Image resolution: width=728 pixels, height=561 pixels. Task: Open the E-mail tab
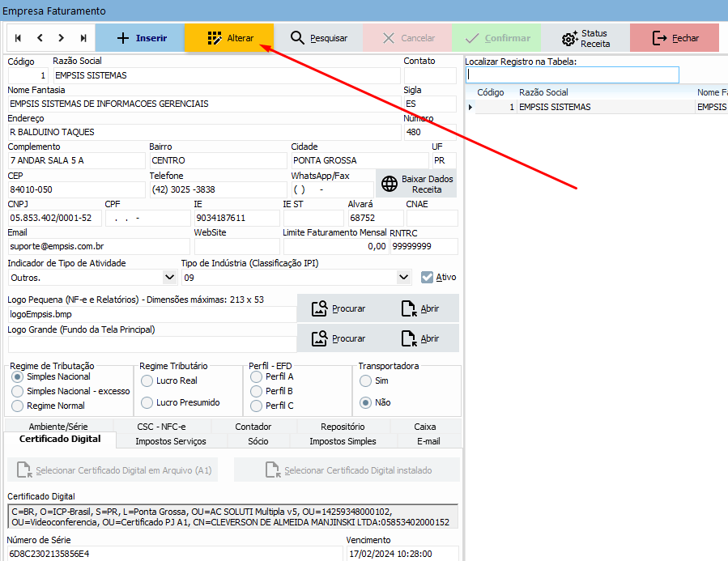[428, 441]
